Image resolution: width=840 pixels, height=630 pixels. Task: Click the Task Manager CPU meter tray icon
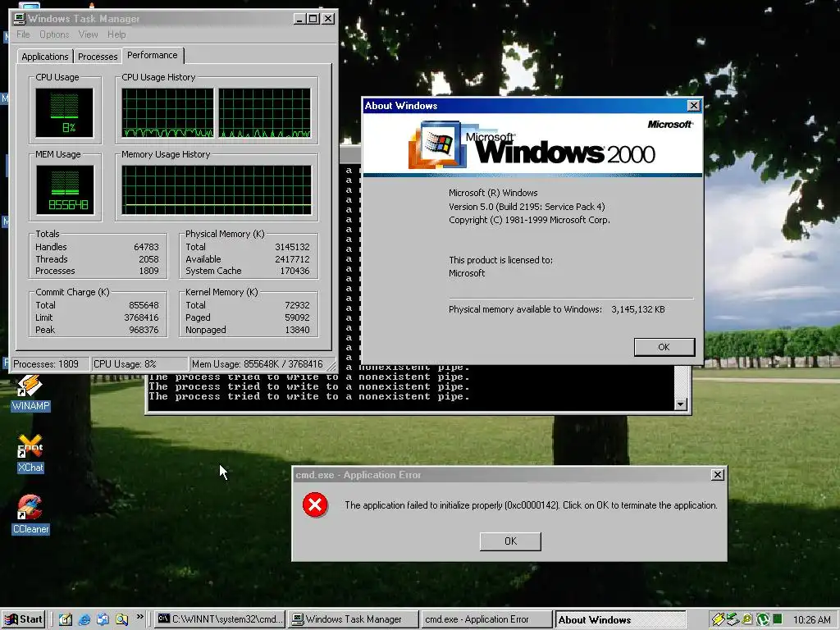click(x=778, y=620)
